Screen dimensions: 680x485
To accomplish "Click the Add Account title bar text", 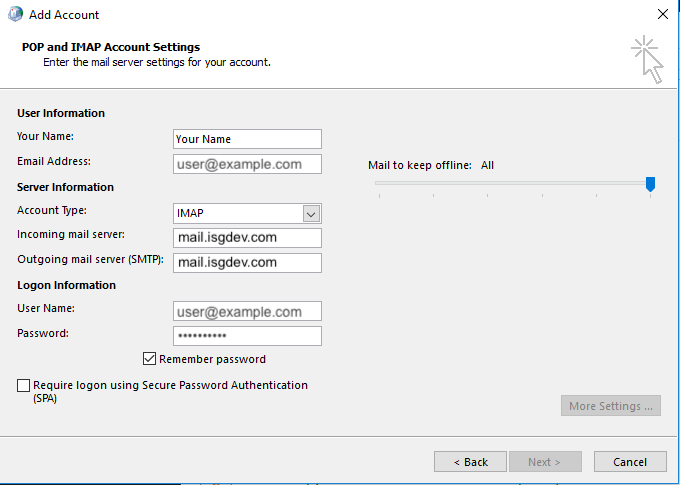I will pyautogui.click(x=64, y=15).
